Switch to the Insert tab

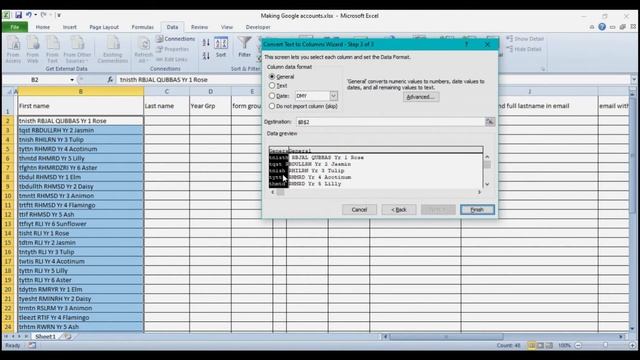tap(69, 27)
